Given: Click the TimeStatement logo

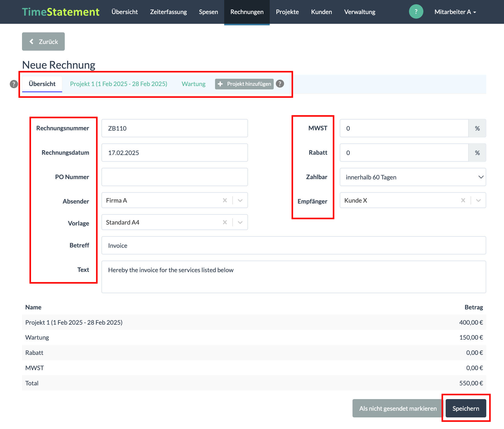Looking at the screenshot, I should [x=60, y=12].
